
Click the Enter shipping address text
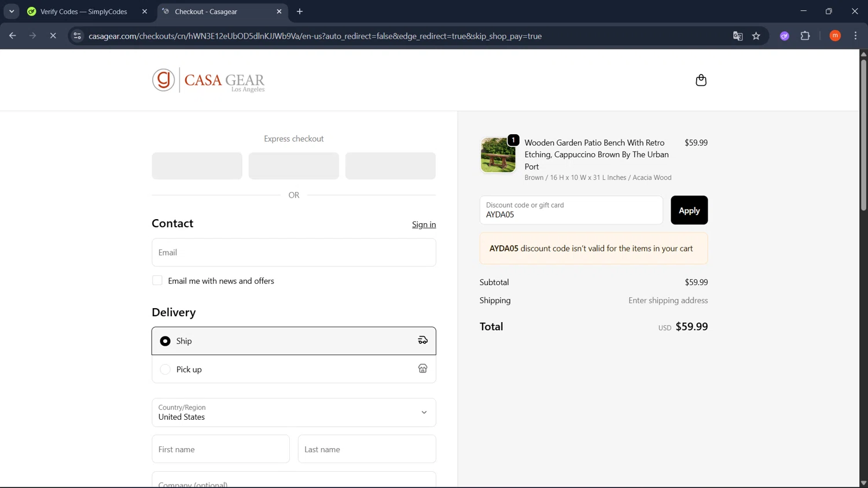(x=668, y=300)
